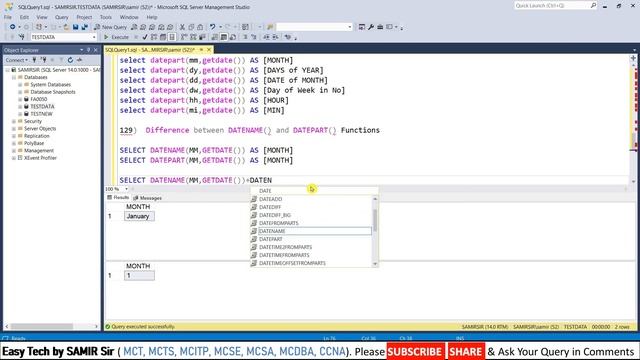Open the Object Explorer window position dropdown
Viewport: 640px width, 360px height.
81,50
